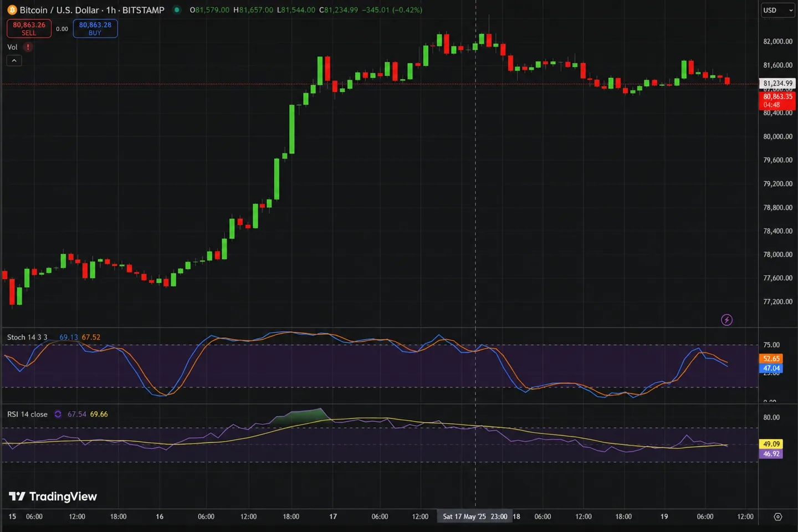The width and height of the screenshot is (798, 532).
Task: Click the BUY 80,863.28 button
Action: tap(95, 28)
